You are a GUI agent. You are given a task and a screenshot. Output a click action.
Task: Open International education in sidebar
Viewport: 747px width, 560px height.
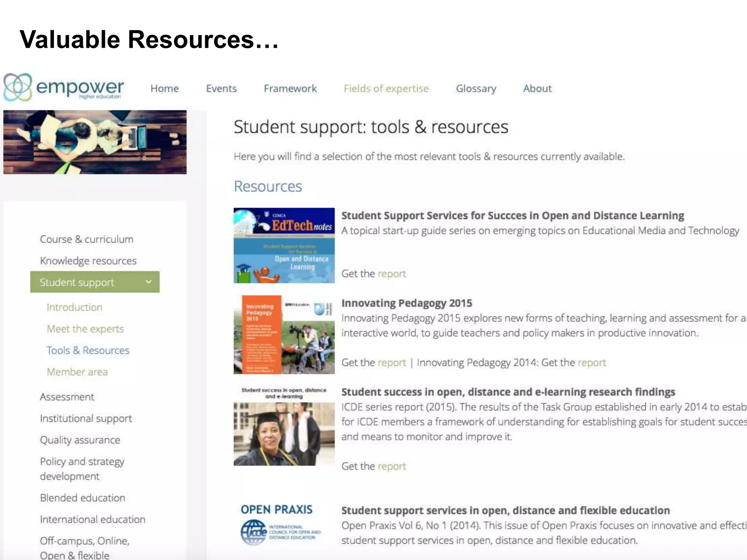93,520
